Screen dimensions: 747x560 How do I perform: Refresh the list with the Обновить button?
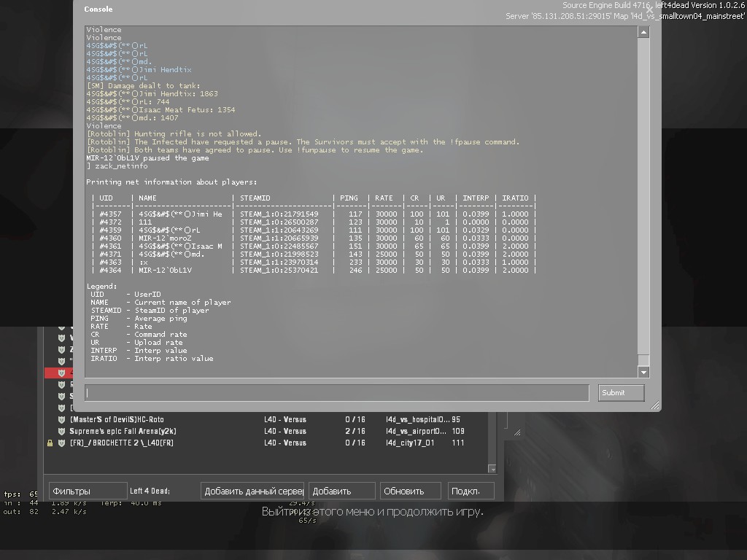(x=410, y=491)
